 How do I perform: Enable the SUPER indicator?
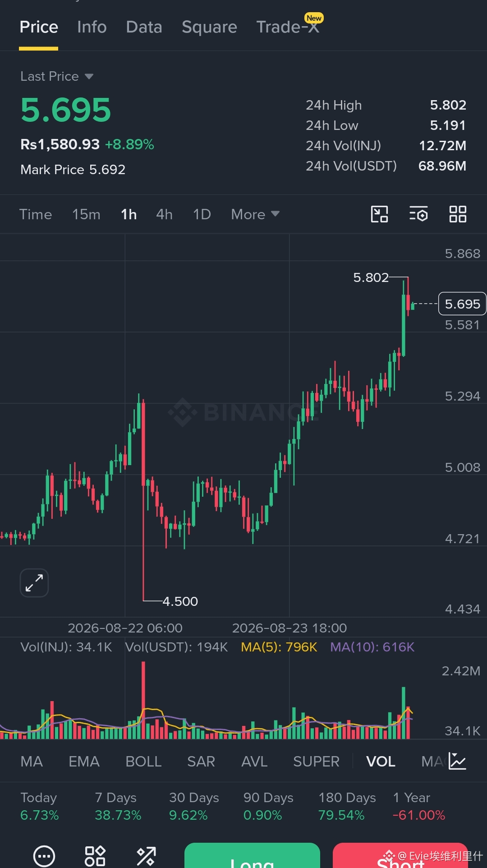316,762
